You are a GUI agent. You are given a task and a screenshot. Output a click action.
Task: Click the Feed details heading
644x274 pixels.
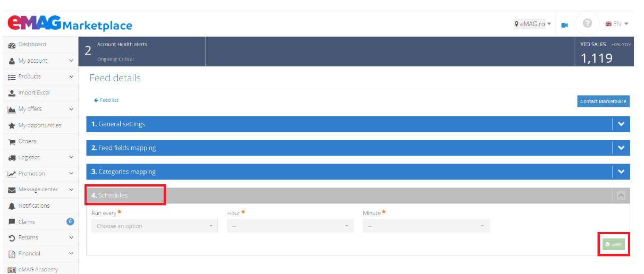tap(115, 78)
